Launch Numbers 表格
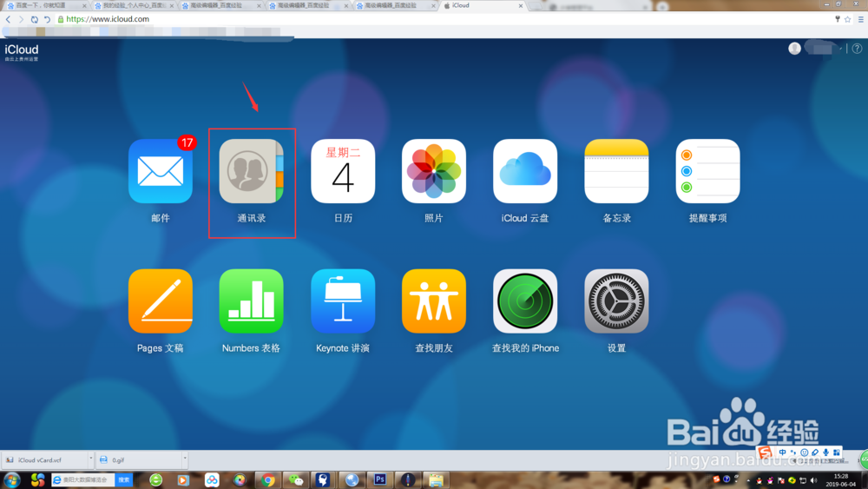This screenshot has height=489, width=868. [x=252, y=301]
